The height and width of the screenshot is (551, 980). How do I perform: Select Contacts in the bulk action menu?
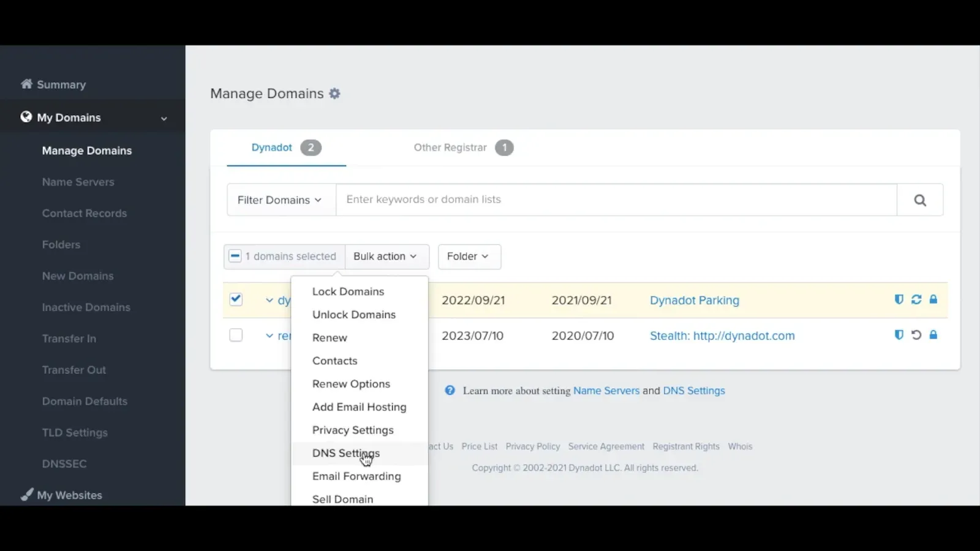pos(334,361)
